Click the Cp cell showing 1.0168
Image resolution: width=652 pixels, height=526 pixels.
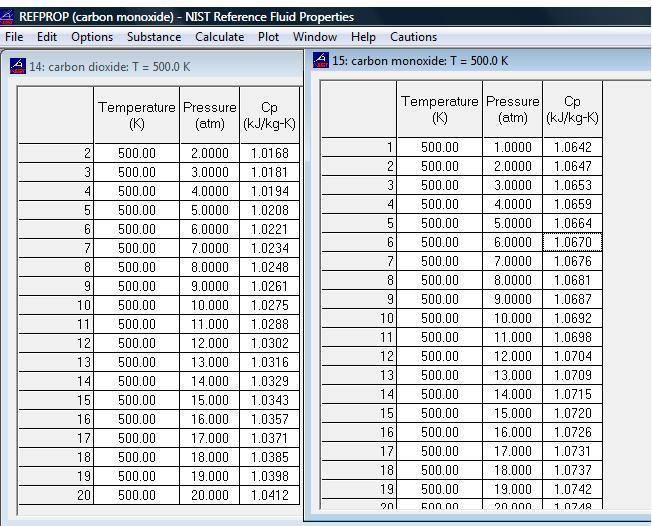pos(269,153)
